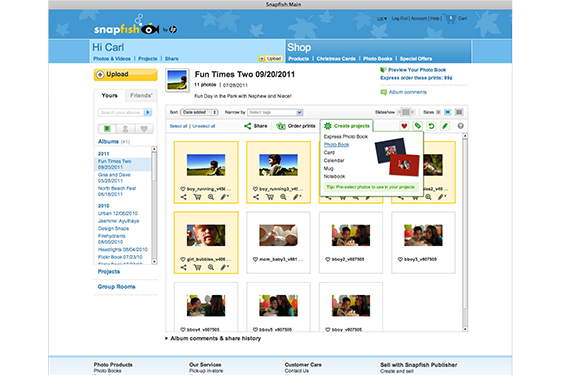Click the largest thumbnail size icon
The height and width of the screenshot is (375, 566).
(459, 112)
